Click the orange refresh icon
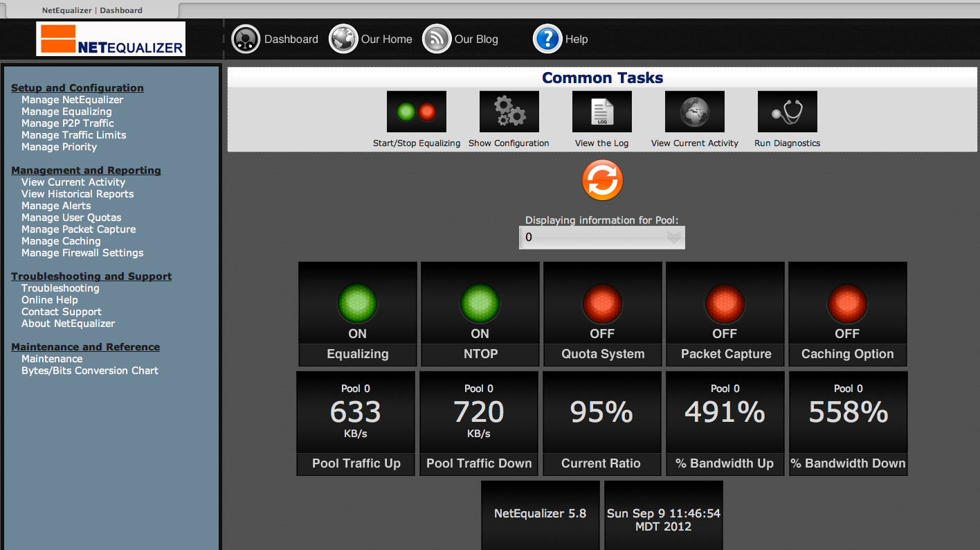The width and height of the screenshot is (980, 550). 602,181
